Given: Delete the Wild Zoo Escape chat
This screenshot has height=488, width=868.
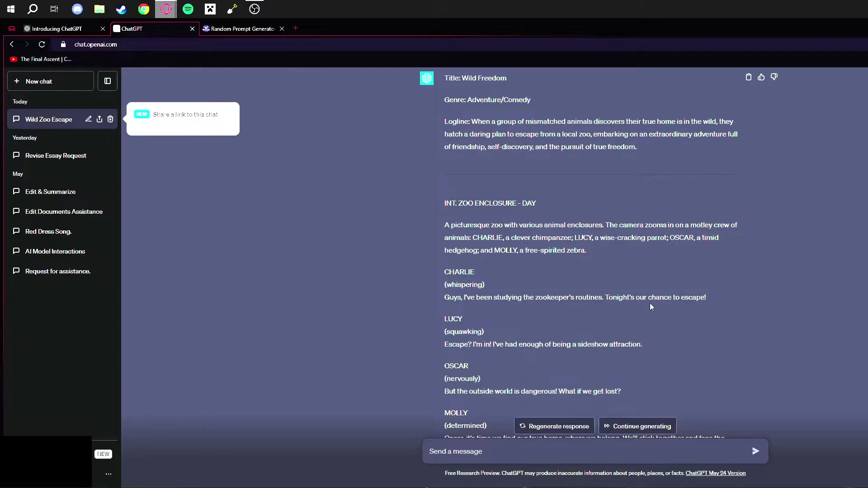Looking at the screenshot, I should [x=110, y=119].
